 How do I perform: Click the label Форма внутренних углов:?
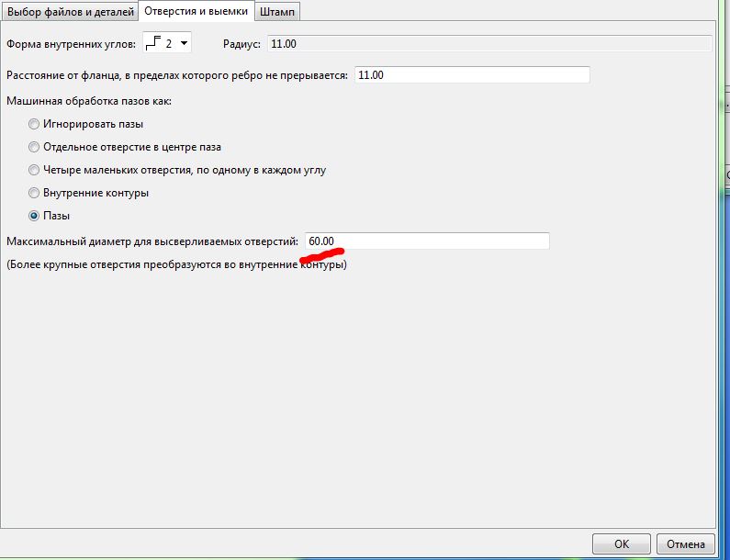72,44
